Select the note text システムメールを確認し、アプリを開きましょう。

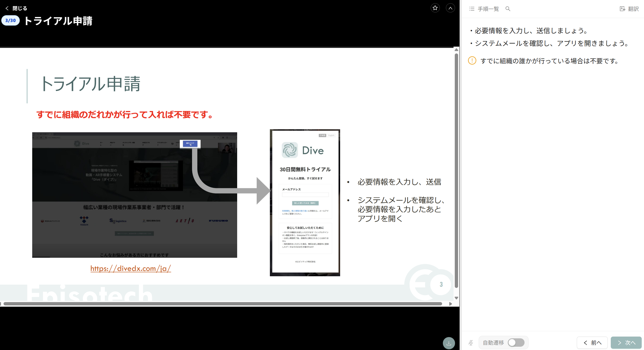pyautogui.click(x=552, y=44)
